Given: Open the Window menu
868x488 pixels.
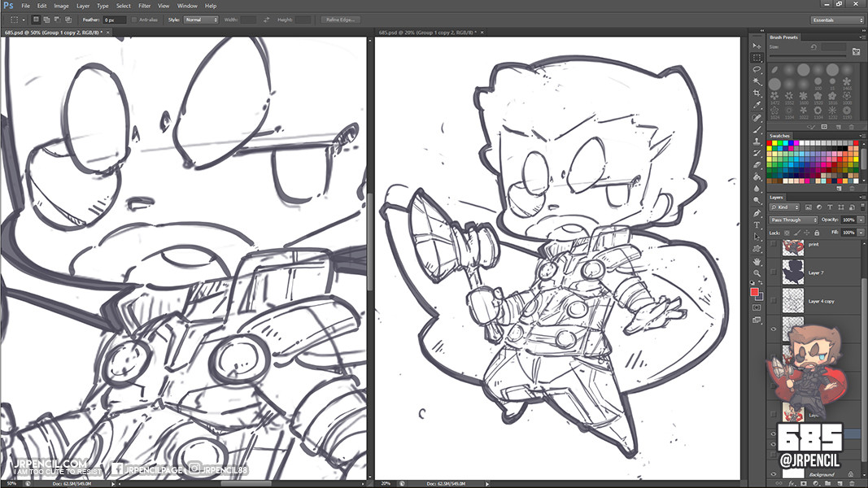Looking at the screenshot, I should click(x=187, y=6).
